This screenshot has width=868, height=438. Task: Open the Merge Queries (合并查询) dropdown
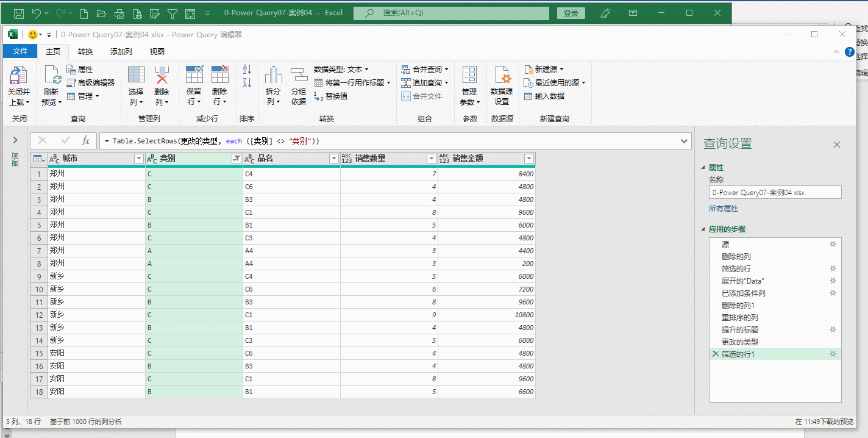[x=425, y=69]
